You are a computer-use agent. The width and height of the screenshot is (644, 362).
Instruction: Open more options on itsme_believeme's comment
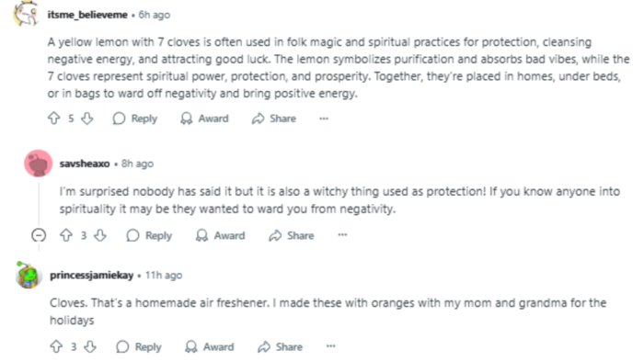point(324,119)
